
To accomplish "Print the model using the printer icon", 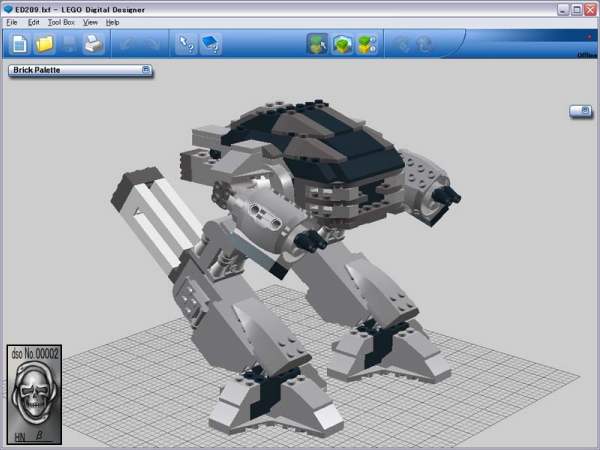I will 94,44.
